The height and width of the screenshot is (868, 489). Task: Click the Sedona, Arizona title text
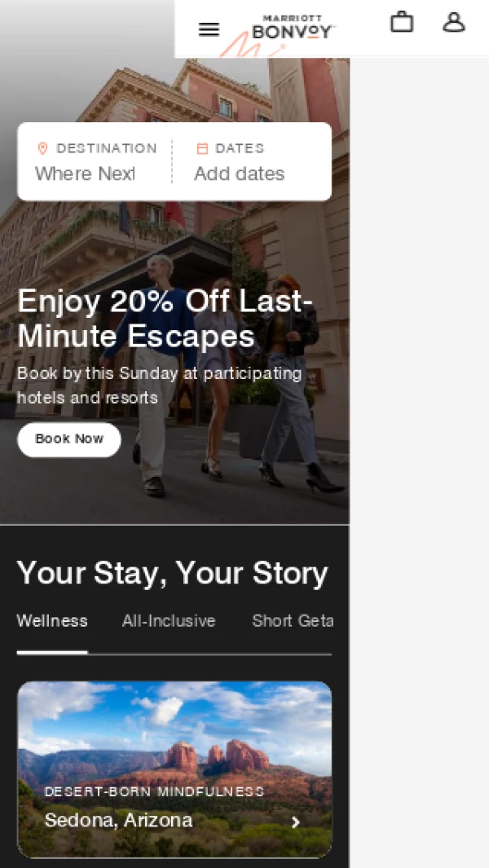click(x=118, y=820)
